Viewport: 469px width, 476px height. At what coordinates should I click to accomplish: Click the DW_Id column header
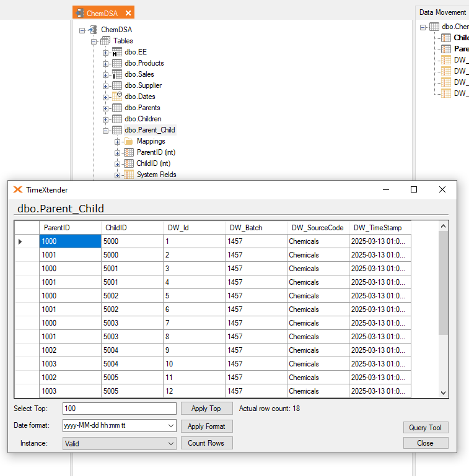pyautogui.click(x=194, y=228)
